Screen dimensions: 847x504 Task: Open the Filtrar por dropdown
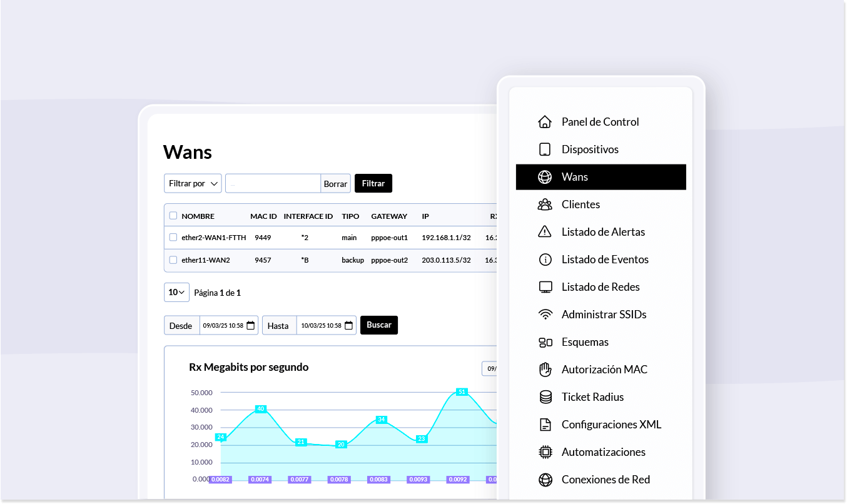[193, 183]
